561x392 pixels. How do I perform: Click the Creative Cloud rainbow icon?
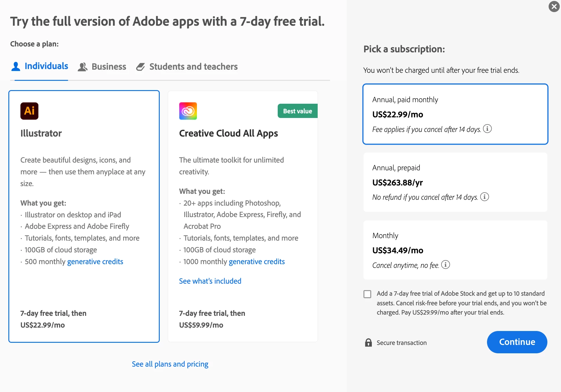[x=188, y=111]
